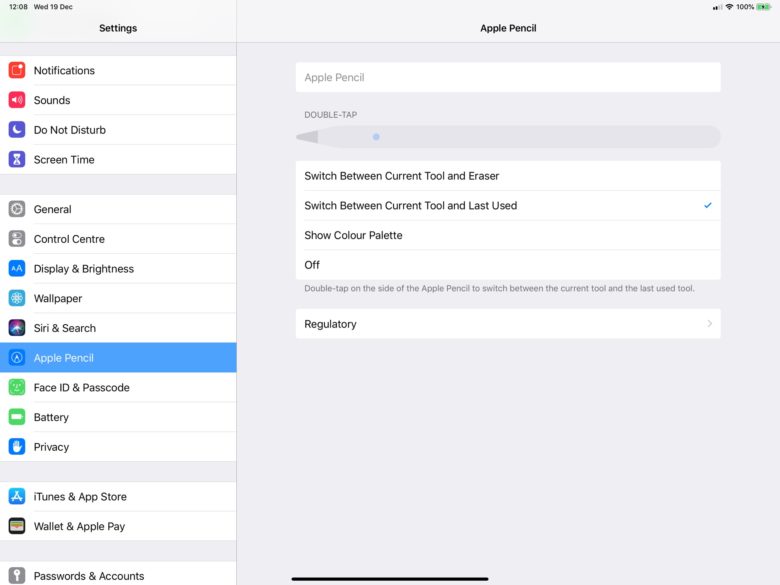Screen dimensions: 780x585
Task: Select Switch Between Current Tool and Last Used
Action: pyautogui.click(x=508, y=205)
